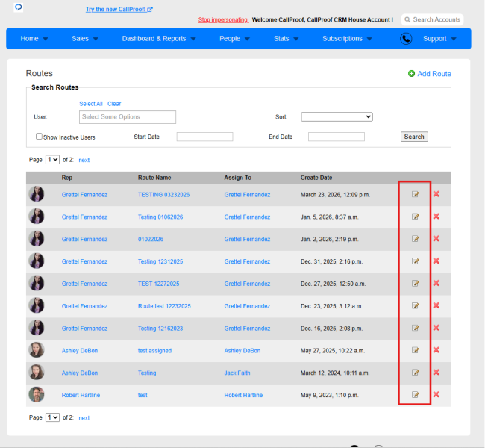Click the phone icon in navigation bar
The width and height of the screenshot is (485, 448).
pyautogui.click(x=406, y=39)
